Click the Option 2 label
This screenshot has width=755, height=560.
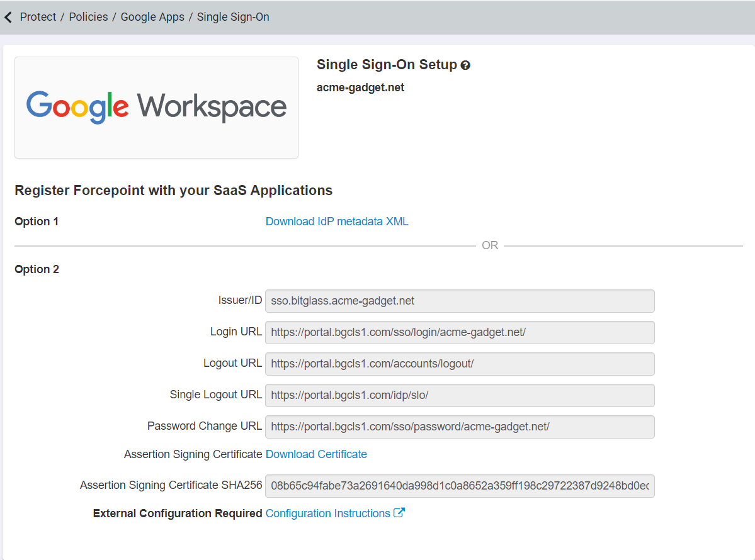tap(37, 269)
